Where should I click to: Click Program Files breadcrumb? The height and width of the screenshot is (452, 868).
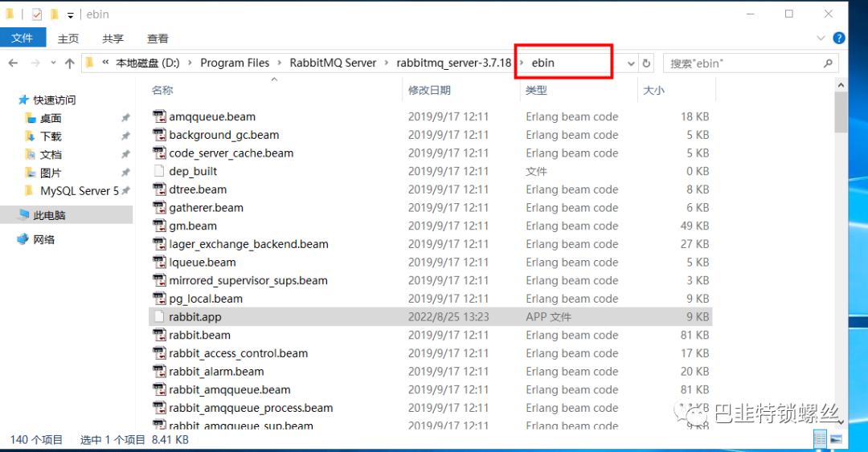coord(235,63)
